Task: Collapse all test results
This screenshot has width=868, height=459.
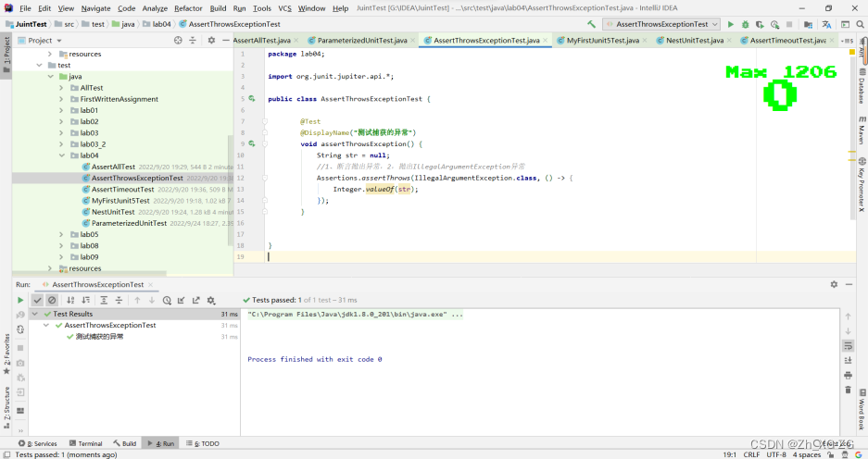Action: [119, 300]
